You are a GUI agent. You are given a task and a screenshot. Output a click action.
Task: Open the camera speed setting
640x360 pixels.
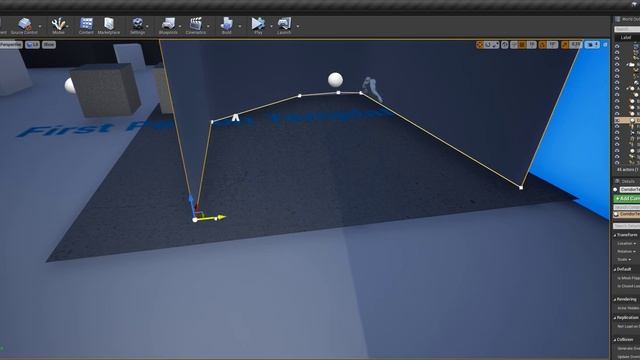pyautogui.click(x=592, y=45)
